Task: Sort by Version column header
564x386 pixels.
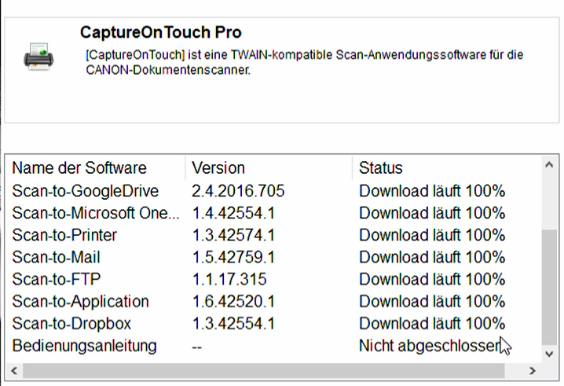Action: coord(218,168)
